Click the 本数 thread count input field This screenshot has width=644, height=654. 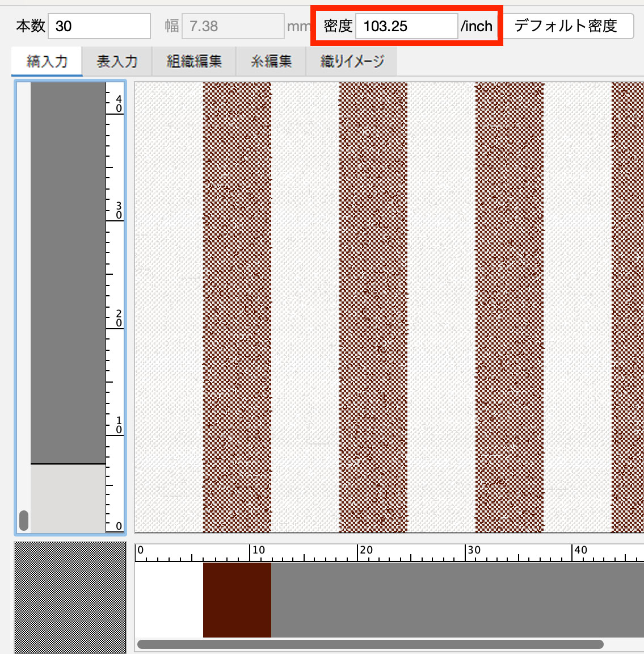pyautogui.click(x=99, y=26)
